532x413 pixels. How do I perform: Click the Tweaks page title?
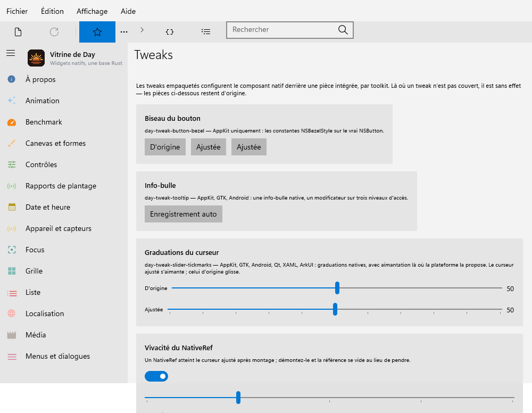tap(153, 55)
